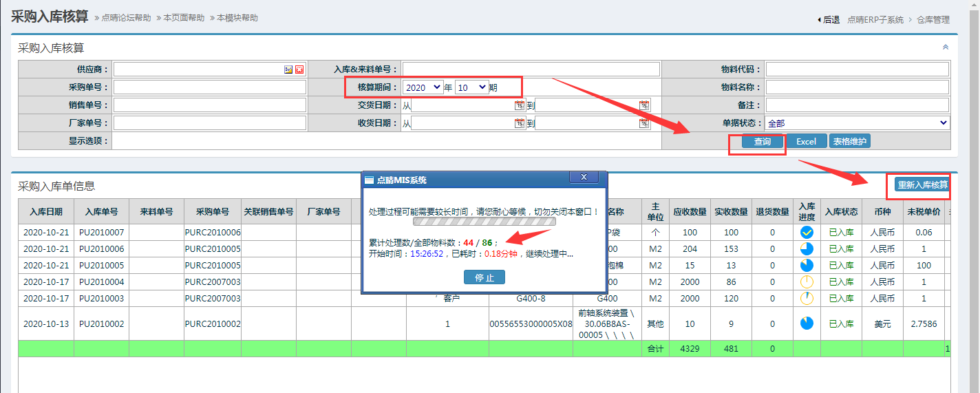Collapse the 采购入库核算 panel with double-chevron icon
Image resolution: width=980 pixels, height=393 pixels.
tap(945, 47)
